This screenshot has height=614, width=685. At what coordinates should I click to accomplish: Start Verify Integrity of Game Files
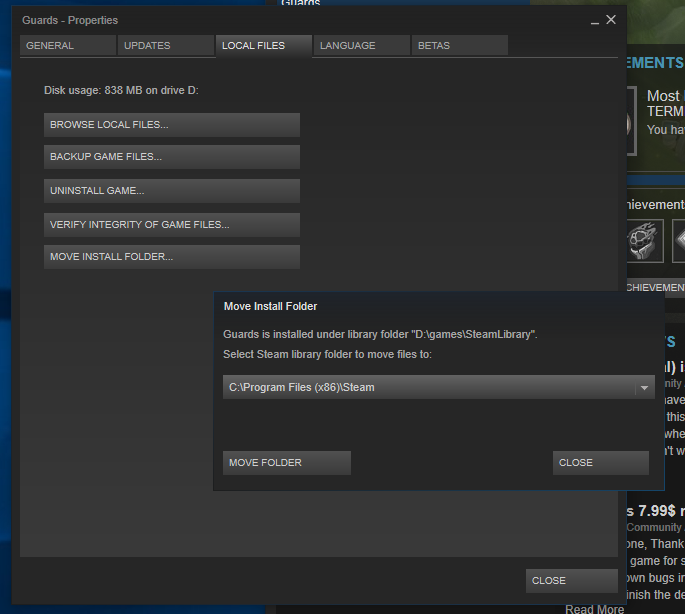(172, 224)
